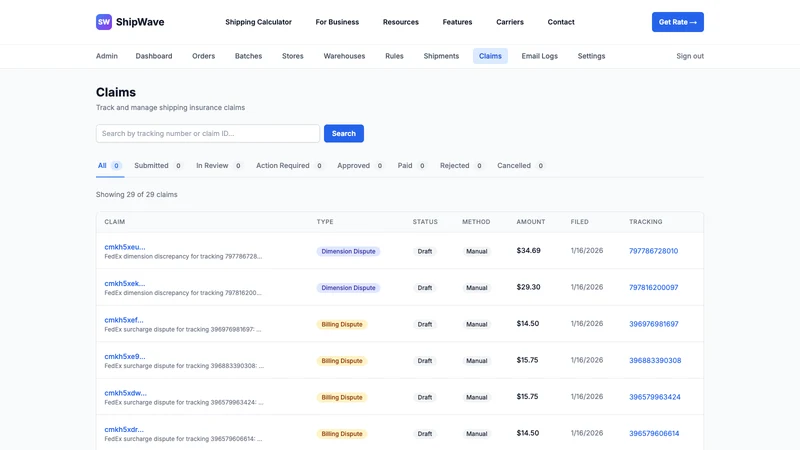Open the Batches tab
This screenshot has height=450, width=800.
[248, 56]
